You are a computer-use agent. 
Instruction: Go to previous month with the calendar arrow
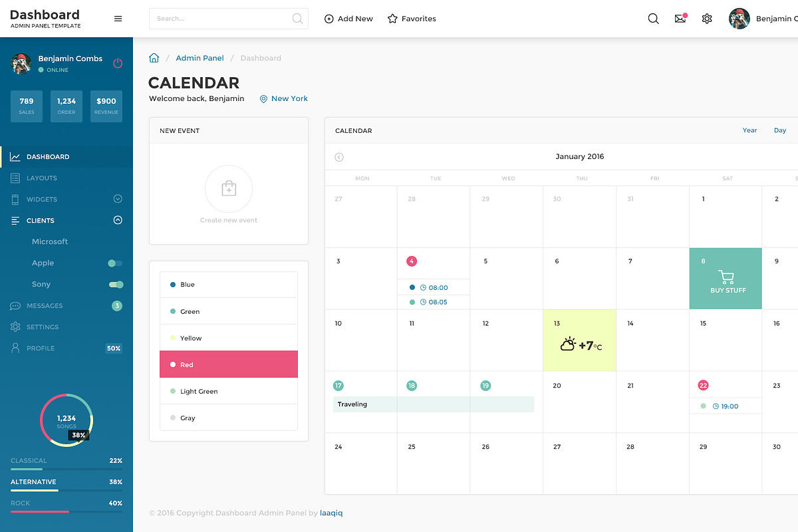[339, 157]
